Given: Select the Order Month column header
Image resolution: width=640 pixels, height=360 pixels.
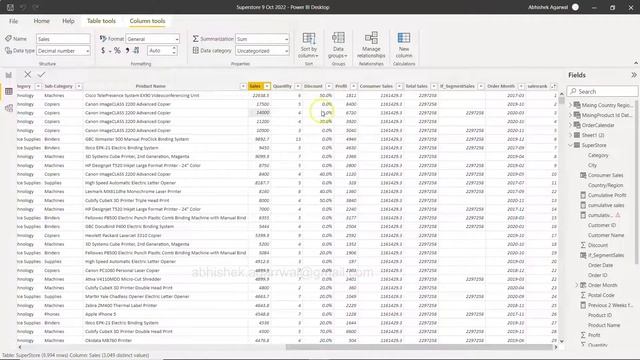Looking at the screenshot, I should [501, 86].
